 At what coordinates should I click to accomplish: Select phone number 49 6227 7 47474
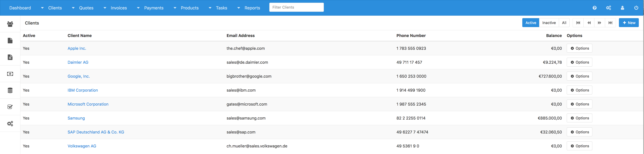(412, 132)
